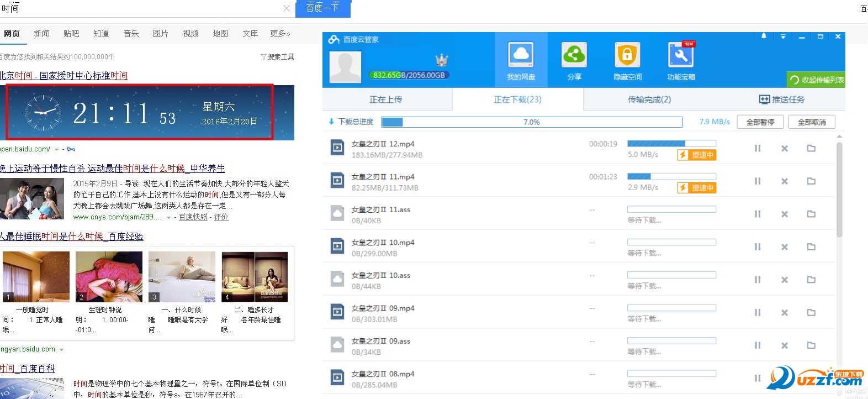Click 全部暂停 button

click(x=760, y=122)
